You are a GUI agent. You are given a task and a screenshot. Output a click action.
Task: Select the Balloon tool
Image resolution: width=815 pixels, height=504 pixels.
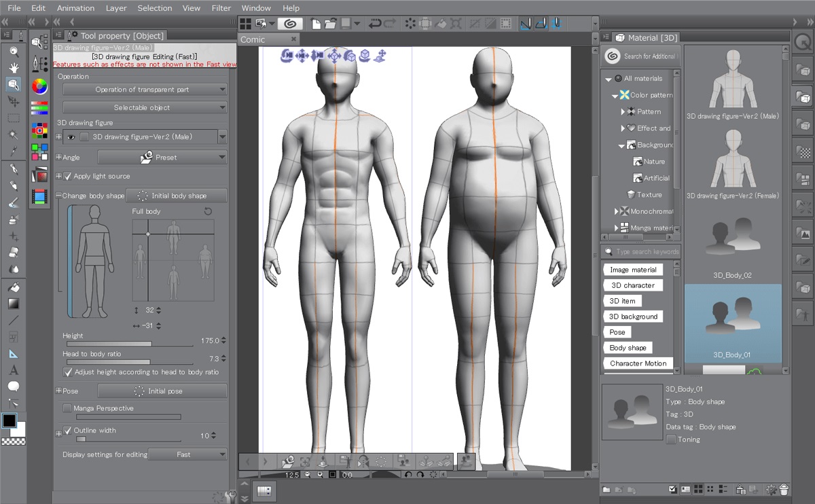coord(14,386)
